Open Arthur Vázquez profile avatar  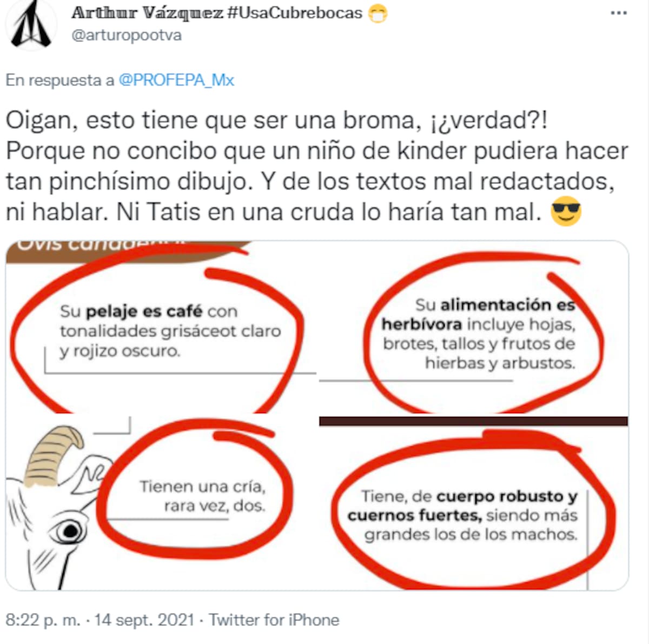click(x=31, y=24)
